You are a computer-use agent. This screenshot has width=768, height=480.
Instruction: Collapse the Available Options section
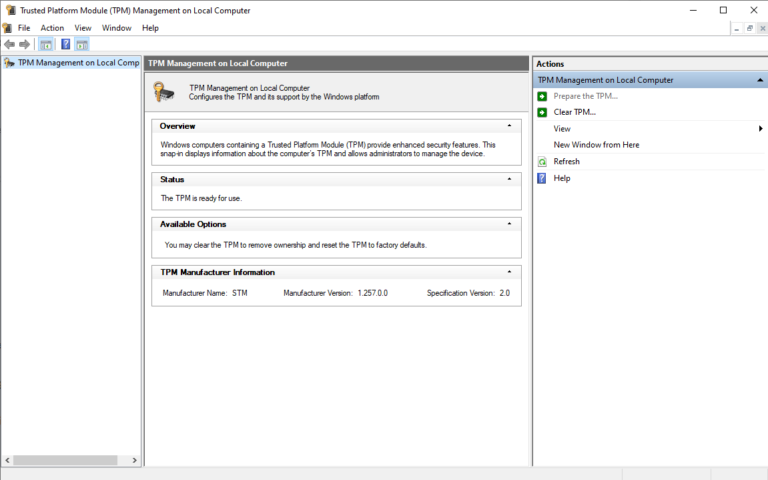pyautogui.click(x=509, y=224)
